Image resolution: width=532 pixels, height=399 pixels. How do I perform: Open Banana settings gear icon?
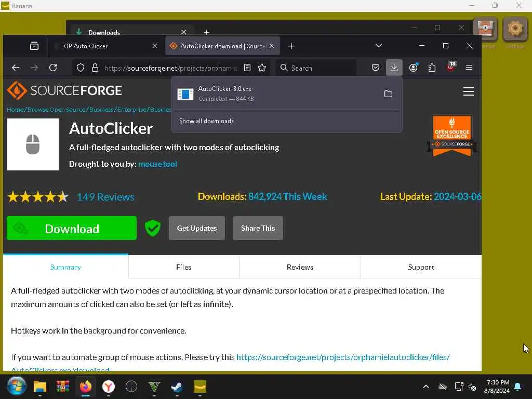515,29
